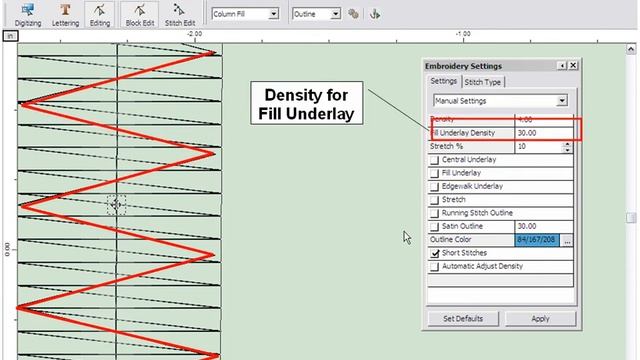Screen dimensions: 640x360
Task: Toggle the Stretch checkbox
Action: click(434, 200)
